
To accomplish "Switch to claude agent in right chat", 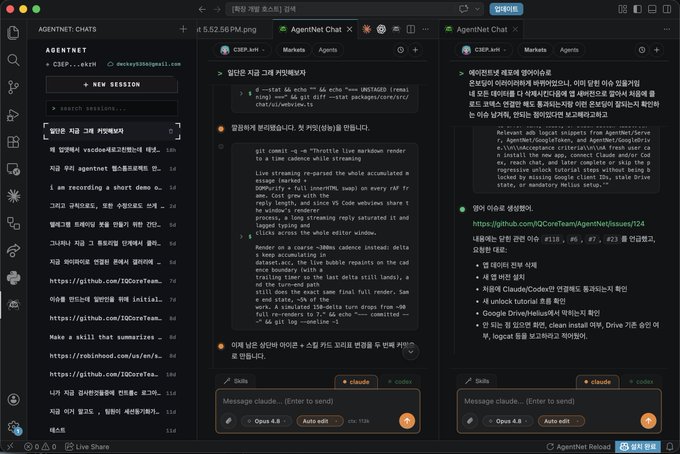I will 597,382.
